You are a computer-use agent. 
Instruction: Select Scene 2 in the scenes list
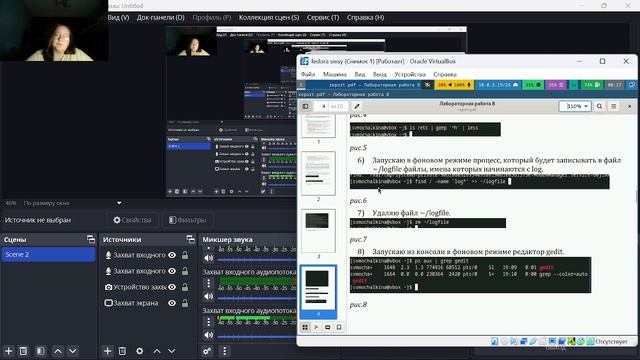pyautogui.click(x=48, y=254)
